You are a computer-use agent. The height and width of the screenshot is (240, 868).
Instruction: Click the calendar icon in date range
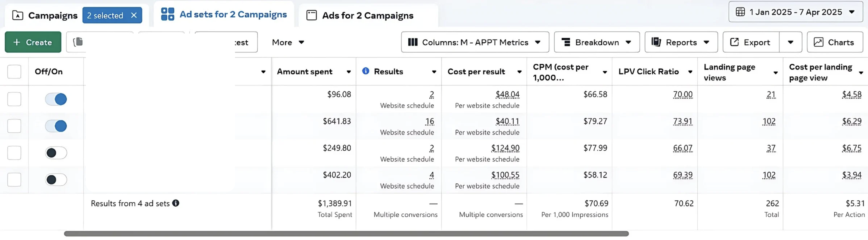click(740, 12)
